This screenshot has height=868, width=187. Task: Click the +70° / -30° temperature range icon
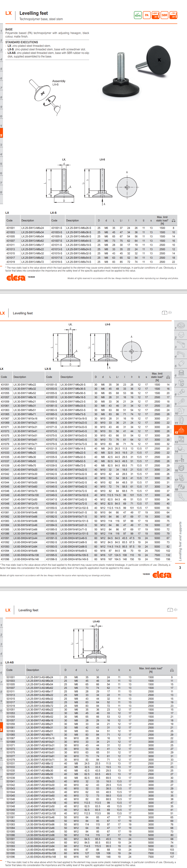173,15
